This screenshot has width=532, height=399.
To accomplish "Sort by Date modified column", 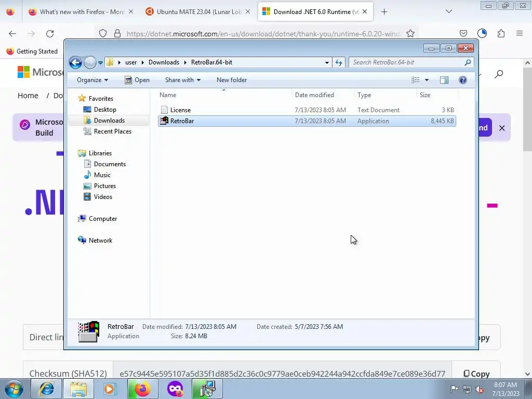I will pos(323,95).
